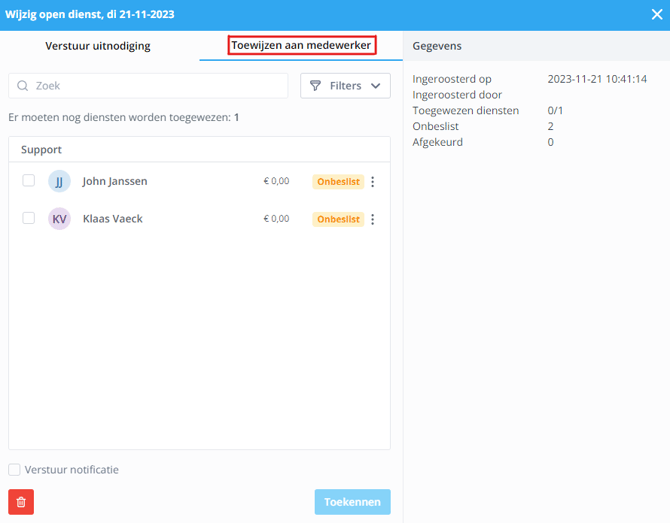Click the magnifier icon in the search box
Viewport: 670px width, 523px height.
pyautogui.click(x=23, y=86)
